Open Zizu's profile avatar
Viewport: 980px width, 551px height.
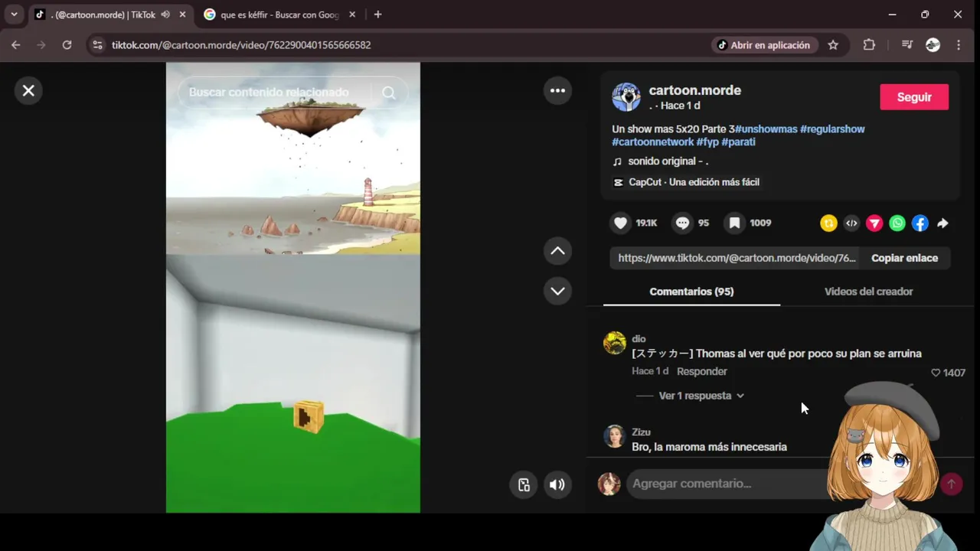[615, 436]
